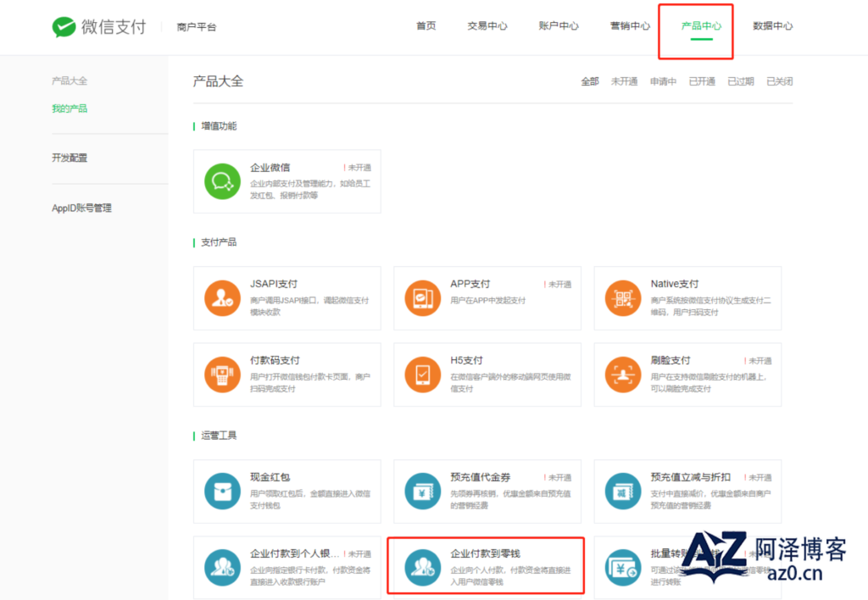Click the 预充值代金券 coupon icon
This screenshot has height=600, width=868.
point(422,491)
